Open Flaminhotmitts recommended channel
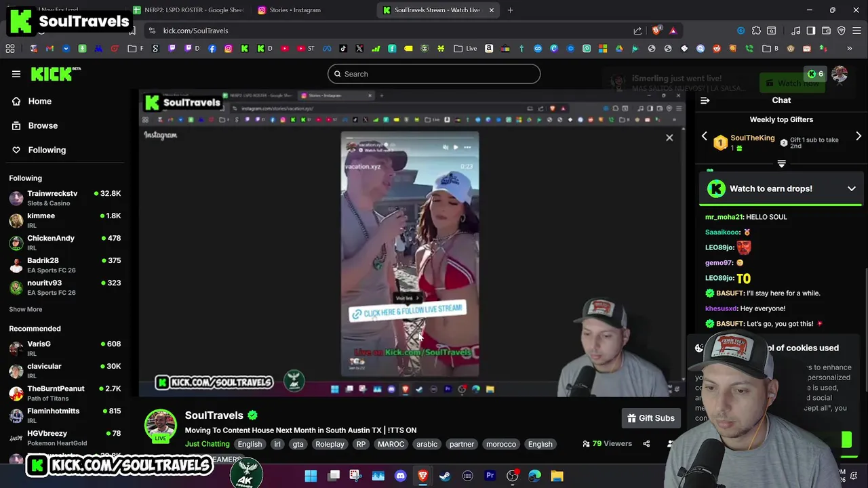 coord(65,415)
